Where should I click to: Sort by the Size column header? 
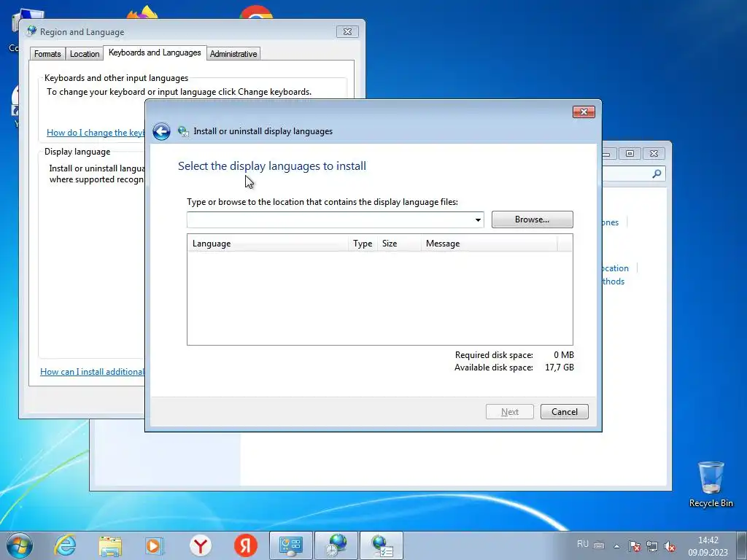[x=399, y=244]
